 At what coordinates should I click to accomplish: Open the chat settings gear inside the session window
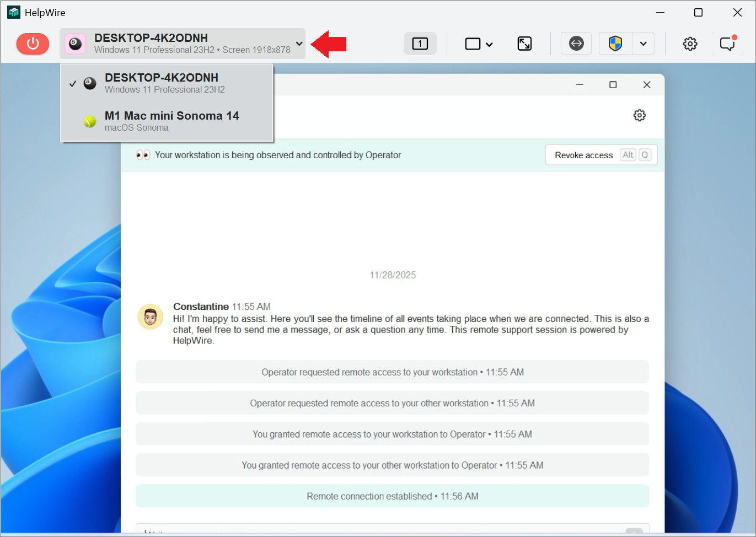(x=639, y=115)
